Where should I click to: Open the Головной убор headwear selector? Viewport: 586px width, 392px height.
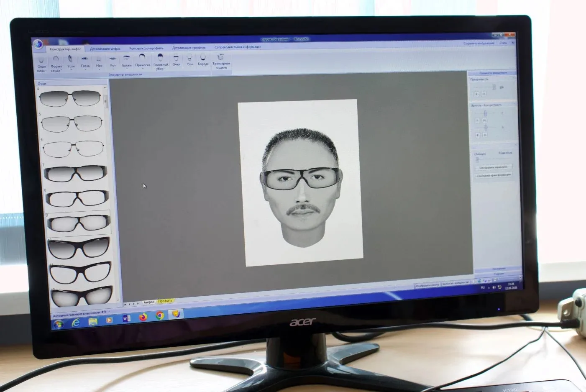click(x=160, y=62)
